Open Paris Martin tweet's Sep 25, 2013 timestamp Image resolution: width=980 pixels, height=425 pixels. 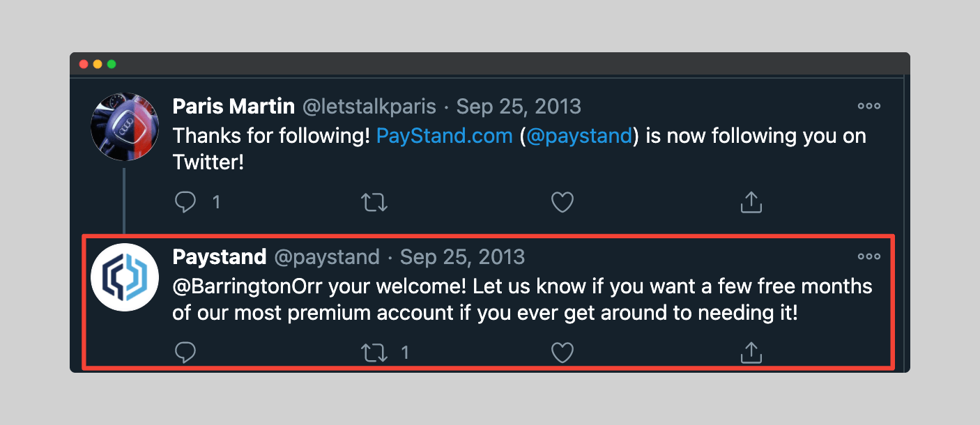(519, 107)
